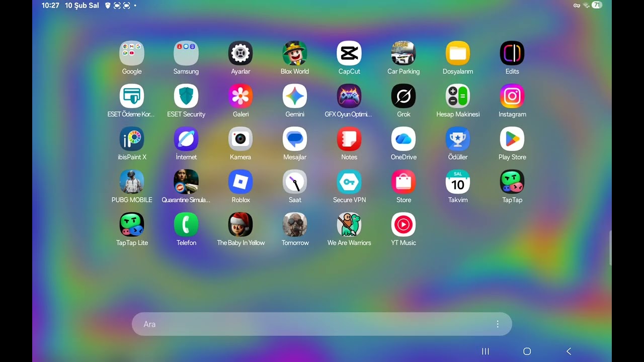Open Ödüller rewards app
This screenshot has width=644, height=362.
point(458,139)
